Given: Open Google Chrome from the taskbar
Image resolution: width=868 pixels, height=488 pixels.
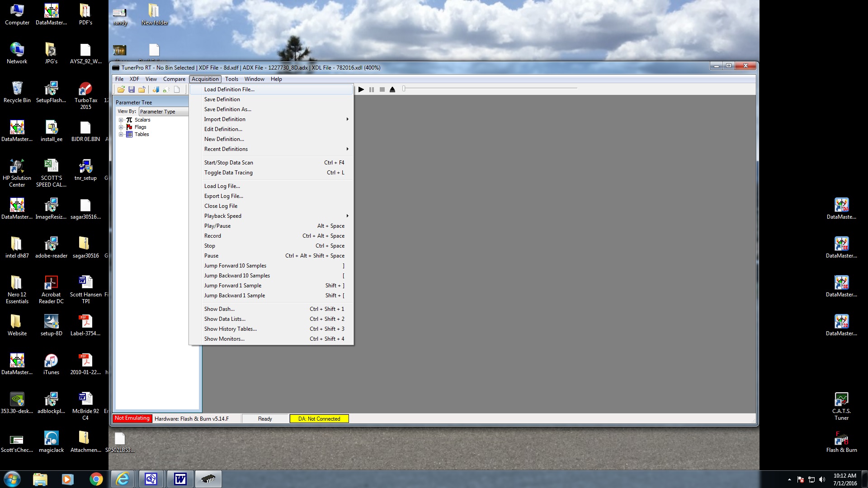Looking at the screenshot, I should point(96,479).
